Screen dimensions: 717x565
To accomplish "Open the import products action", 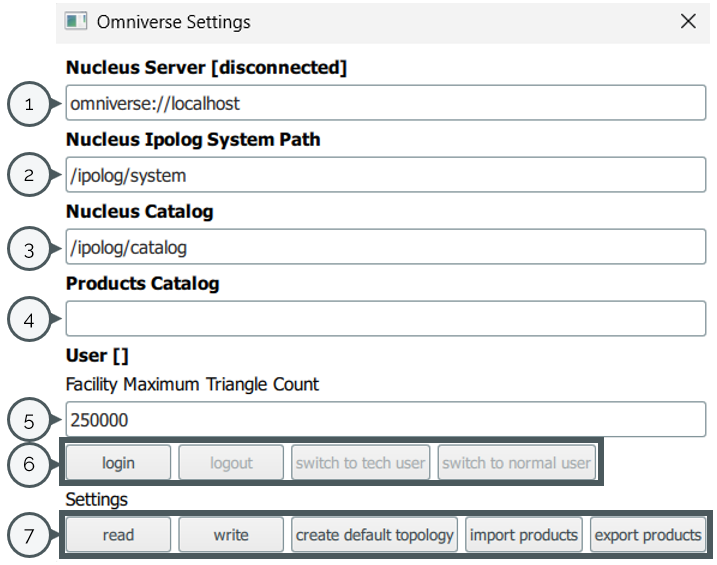I will (524, 534).
